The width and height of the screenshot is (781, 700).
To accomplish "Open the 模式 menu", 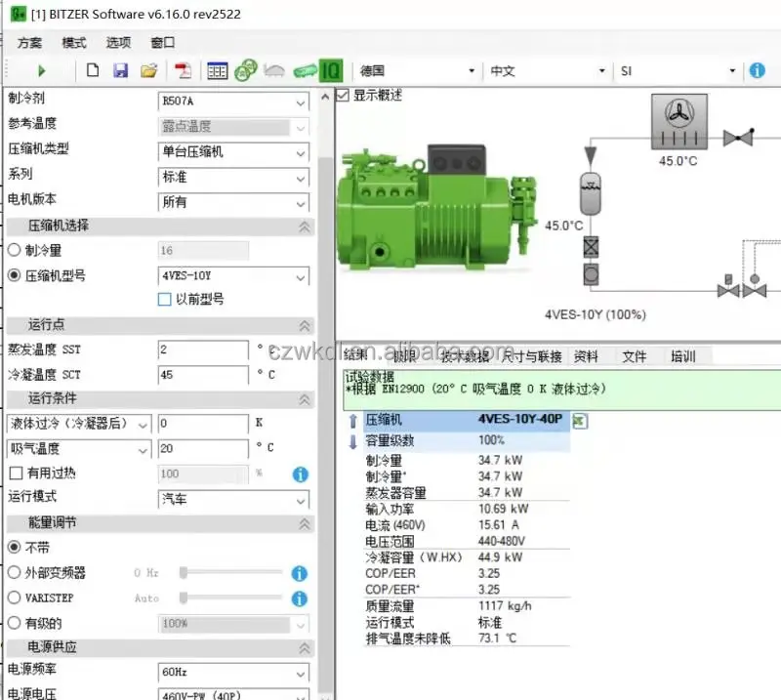I will tap(74, 43).
